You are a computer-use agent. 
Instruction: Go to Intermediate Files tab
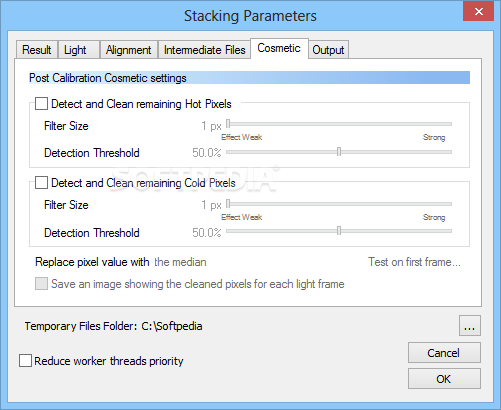(204, 50)
